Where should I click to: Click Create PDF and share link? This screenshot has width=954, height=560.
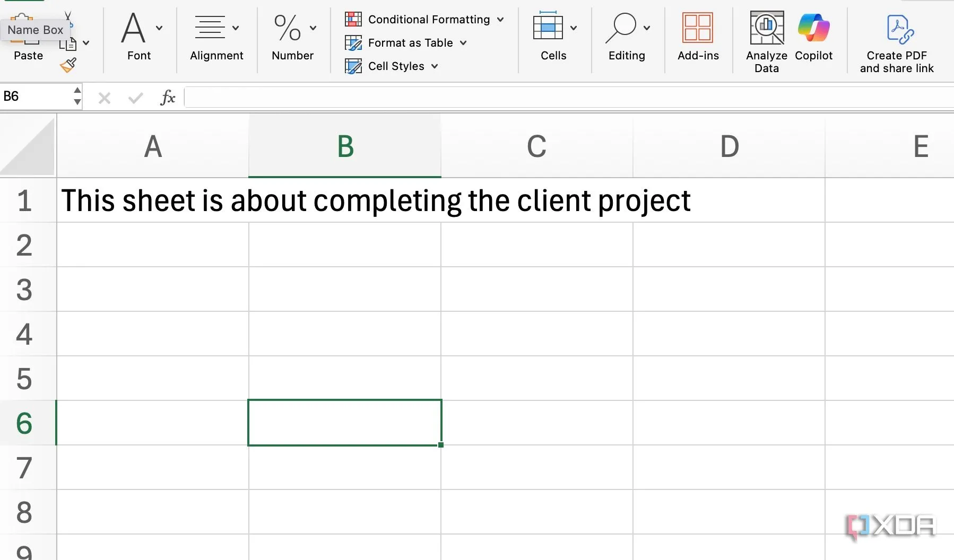(897, 43)
